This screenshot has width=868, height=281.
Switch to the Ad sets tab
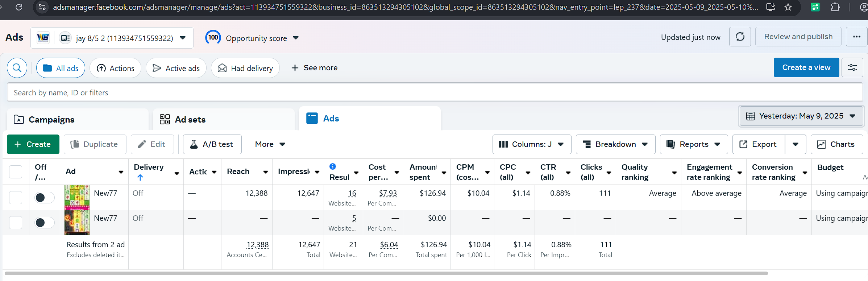190,120
